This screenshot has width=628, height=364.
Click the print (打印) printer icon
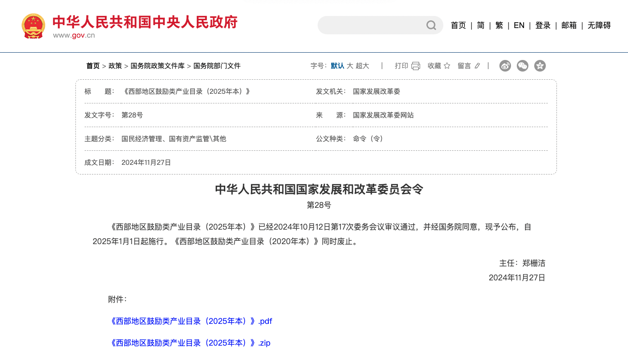416,66
